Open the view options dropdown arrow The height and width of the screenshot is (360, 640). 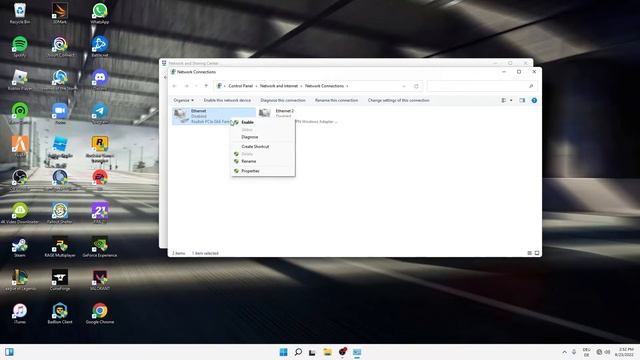click(x=511, y=100)
